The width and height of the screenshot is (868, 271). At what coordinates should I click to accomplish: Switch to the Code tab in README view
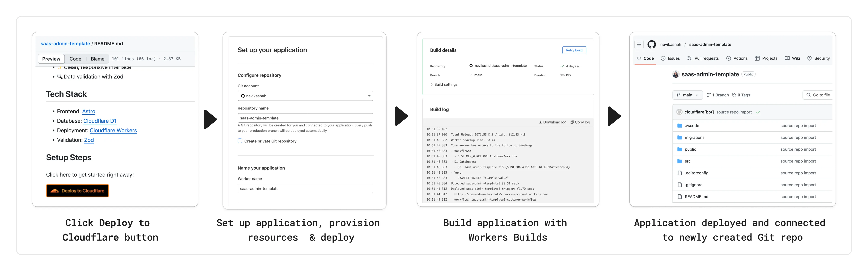[x=75, y=59]
